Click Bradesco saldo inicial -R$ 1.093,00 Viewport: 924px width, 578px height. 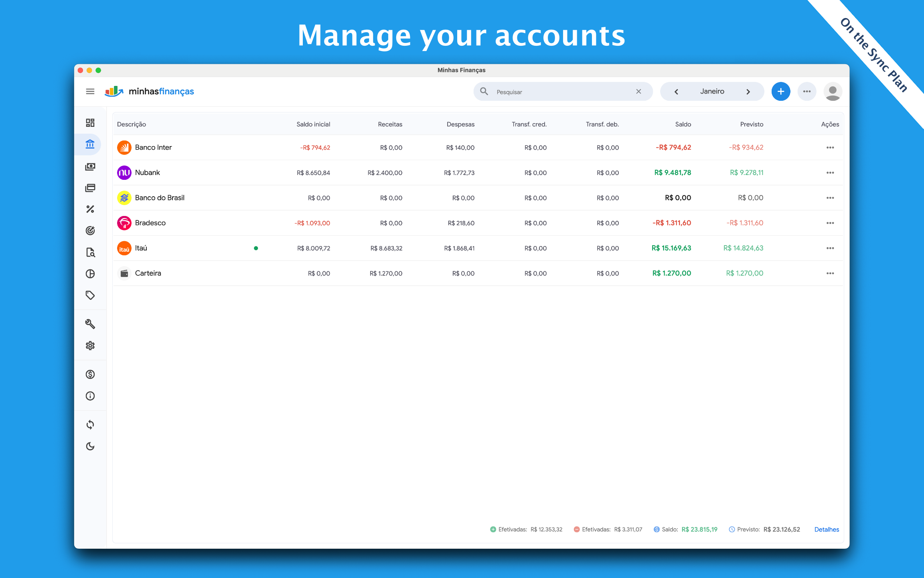coord(312,223)
